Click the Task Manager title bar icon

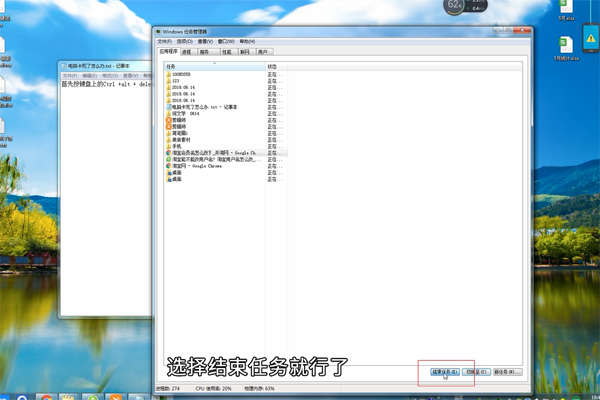(x=158, y=31)
